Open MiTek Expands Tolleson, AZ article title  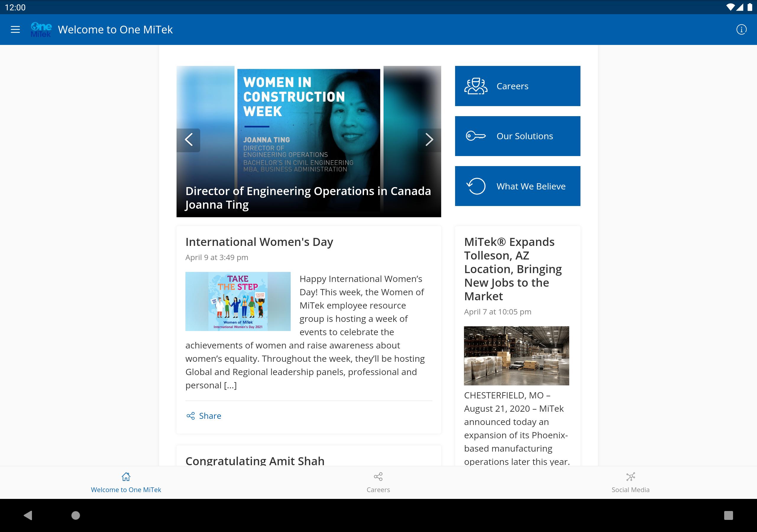pos(513,269)
